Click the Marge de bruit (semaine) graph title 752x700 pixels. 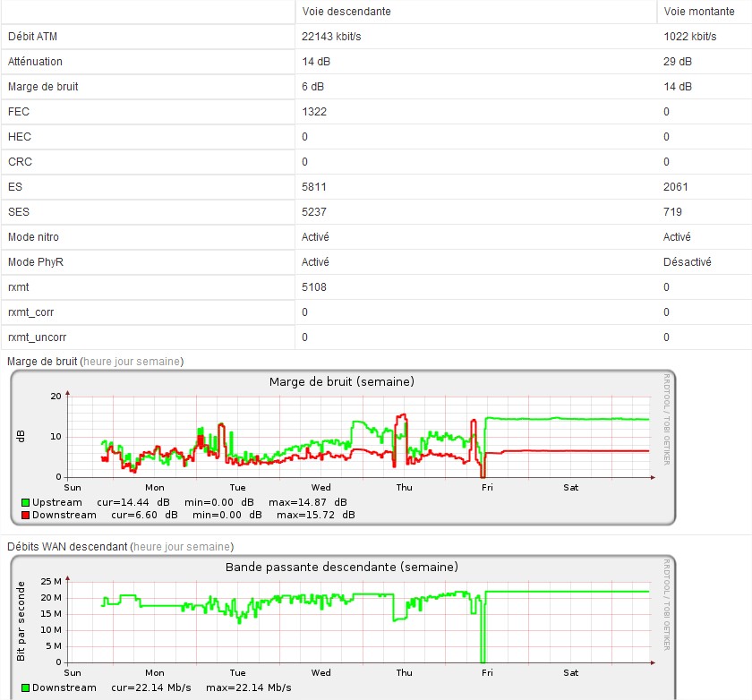click(x=341, y=381)
